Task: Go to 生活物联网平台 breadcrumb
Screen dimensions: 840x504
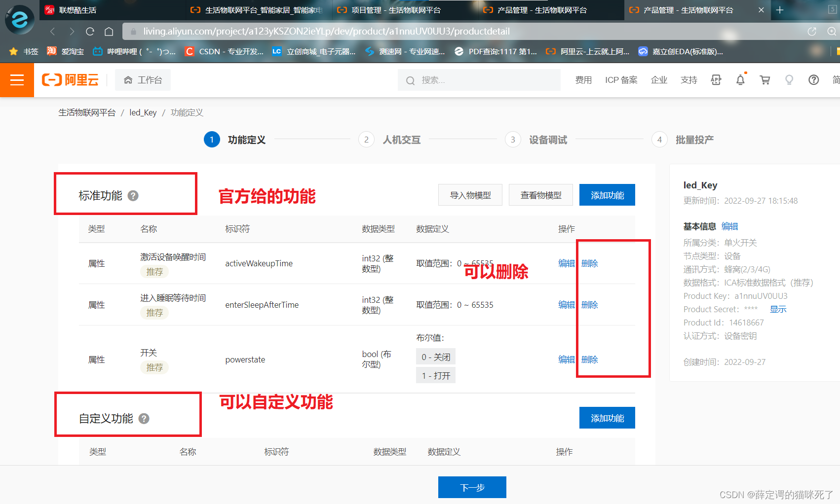Action: pos(87,112)
